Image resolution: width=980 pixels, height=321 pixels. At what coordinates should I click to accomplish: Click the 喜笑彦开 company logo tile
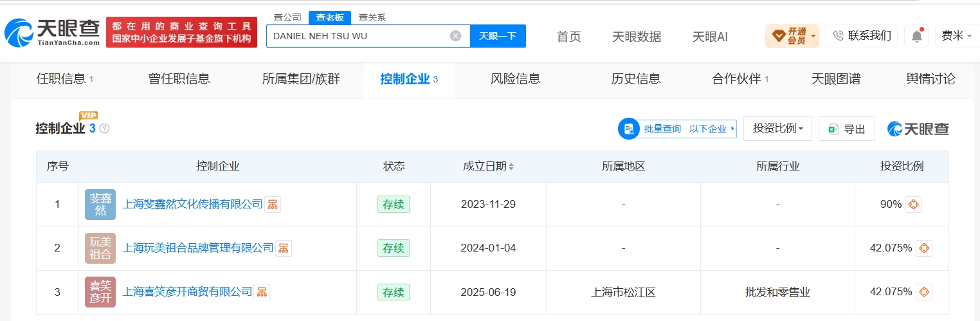pyautogui.click(x=100, y=292)
